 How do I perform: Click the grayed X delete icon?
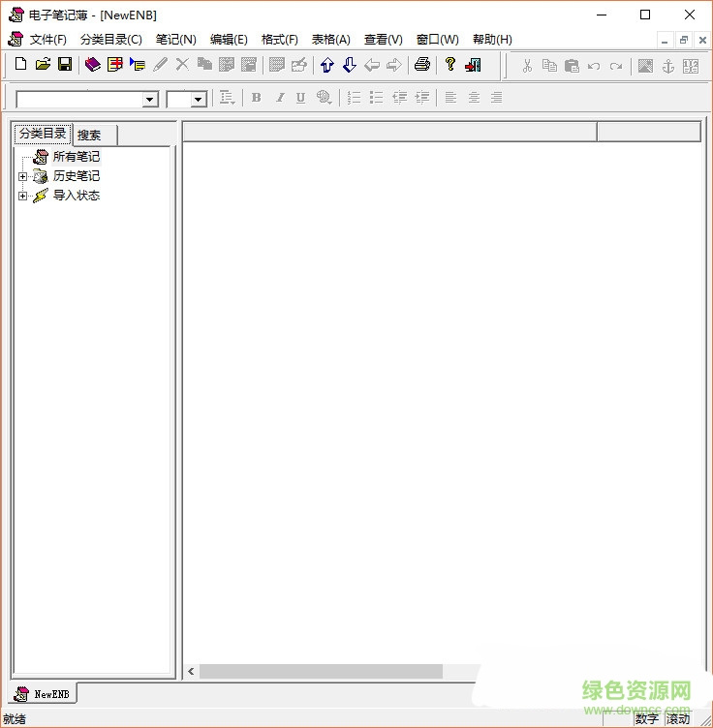pyautogui.click(x=182, y=64)
